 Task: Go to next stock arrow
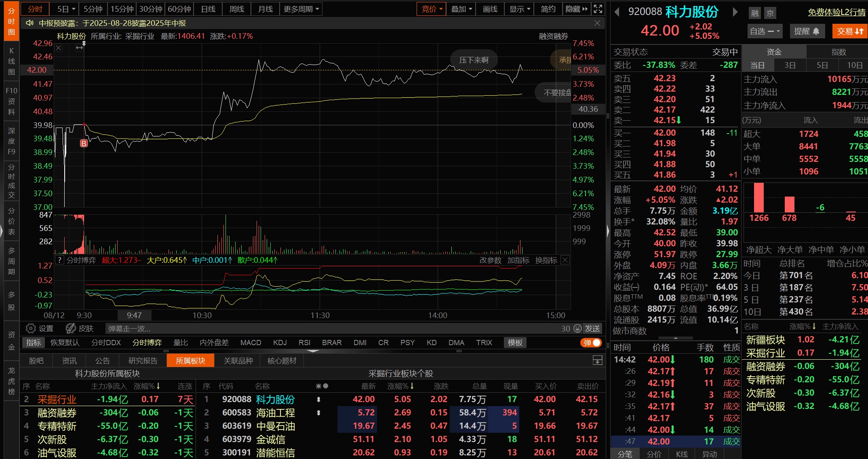[735, 12]
